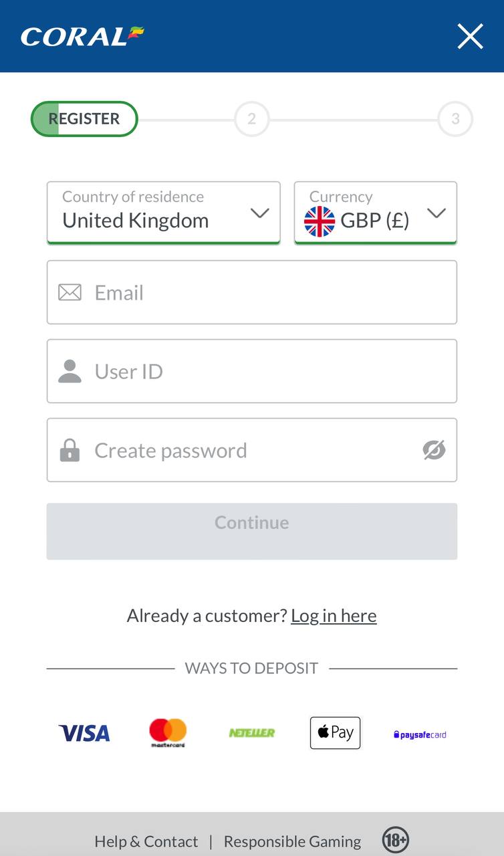Viewport: 504px width, 856px height.
Task: Select the paysafecard deposit logo
Action: [420, 734]
